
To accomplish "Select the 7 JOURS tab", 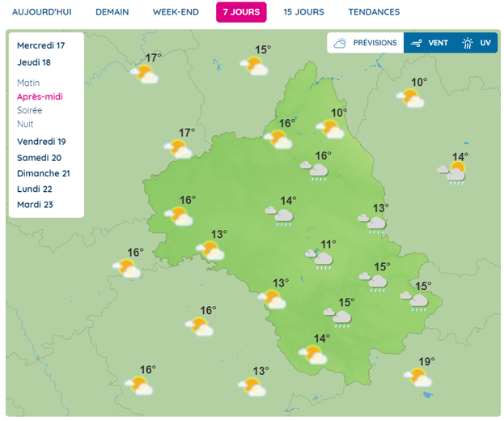I will click(241, 12).
